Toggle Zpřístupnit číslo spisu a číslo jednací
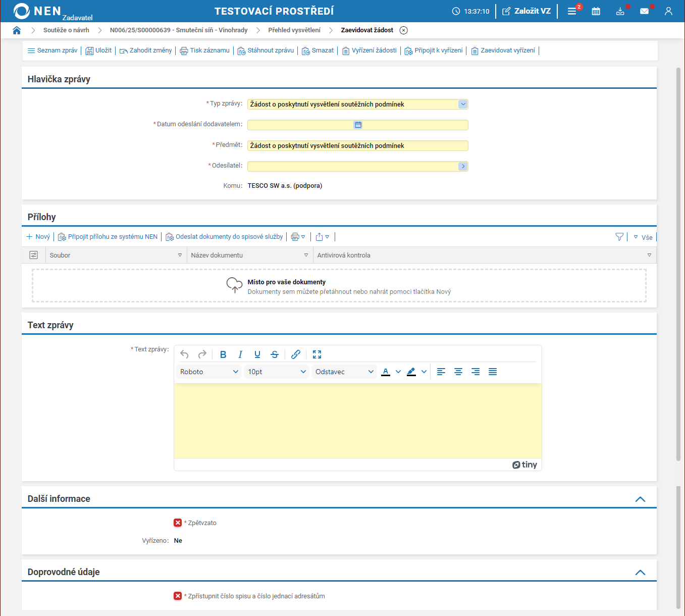 pos(178,596)
